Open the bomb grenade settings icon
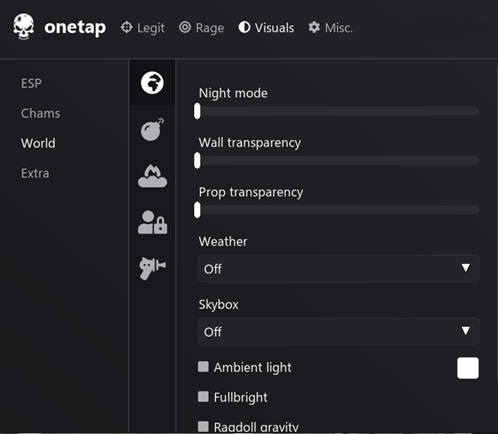Screen dimensions: 498x434 pyautogui.click(x=152, y=129)
